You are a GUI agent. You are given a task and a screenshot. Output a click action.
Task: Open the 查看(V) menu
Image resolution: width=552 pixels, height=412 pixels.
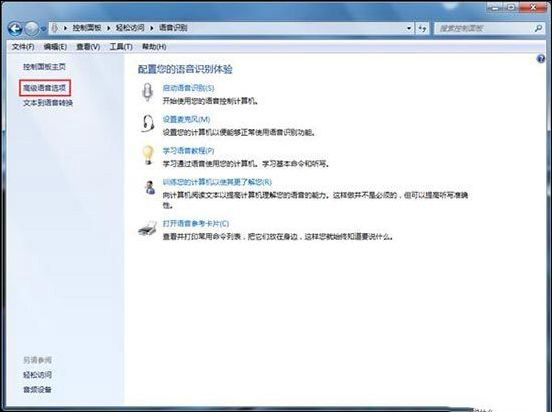pyautogui.click(x=88, y=47)
